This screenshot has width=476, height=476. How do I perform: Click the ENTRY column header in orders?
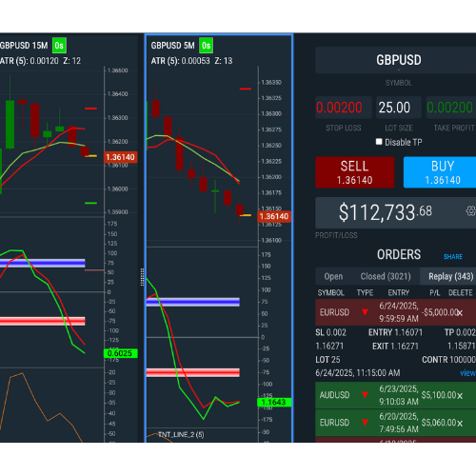click(399, 293)
